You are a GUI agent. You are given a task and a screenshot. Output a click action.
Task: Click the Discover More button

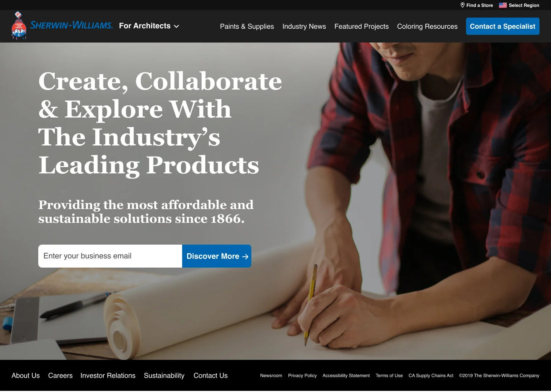[x=217, y=256]
